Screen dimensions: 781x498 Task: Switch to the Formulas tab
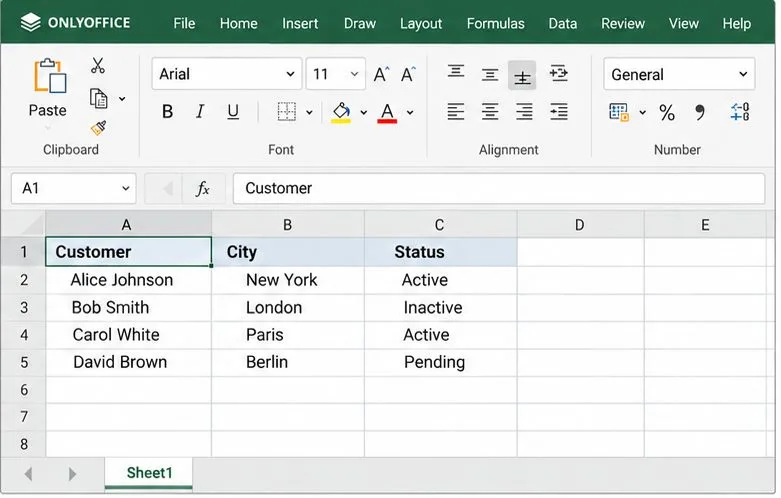click(x=495, y=23)
